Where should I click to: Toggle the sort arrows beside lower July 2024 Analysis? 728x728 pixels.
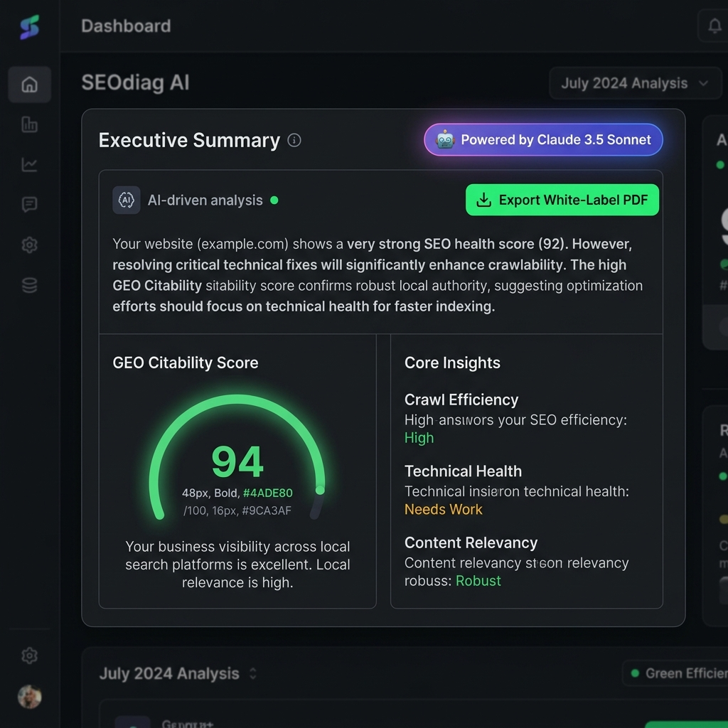coord(252,674)
